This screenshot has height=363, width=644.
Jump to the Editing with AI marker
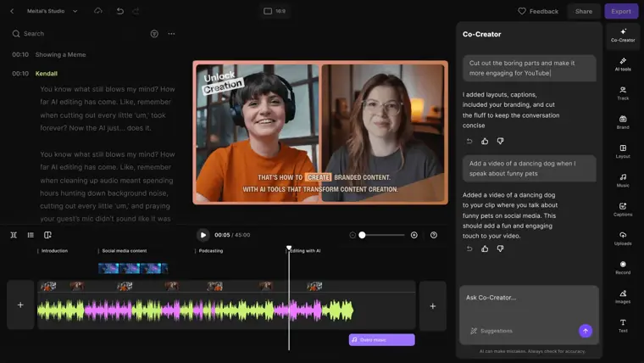pyautogui.click(x=306, y=251)
